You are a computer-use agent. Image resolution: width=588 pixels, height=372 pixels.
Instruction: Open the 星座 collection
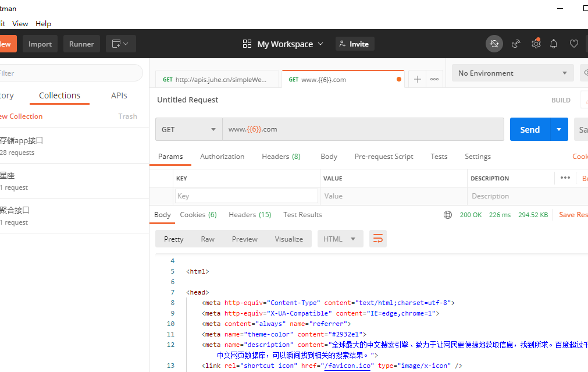tap(74, 180)
